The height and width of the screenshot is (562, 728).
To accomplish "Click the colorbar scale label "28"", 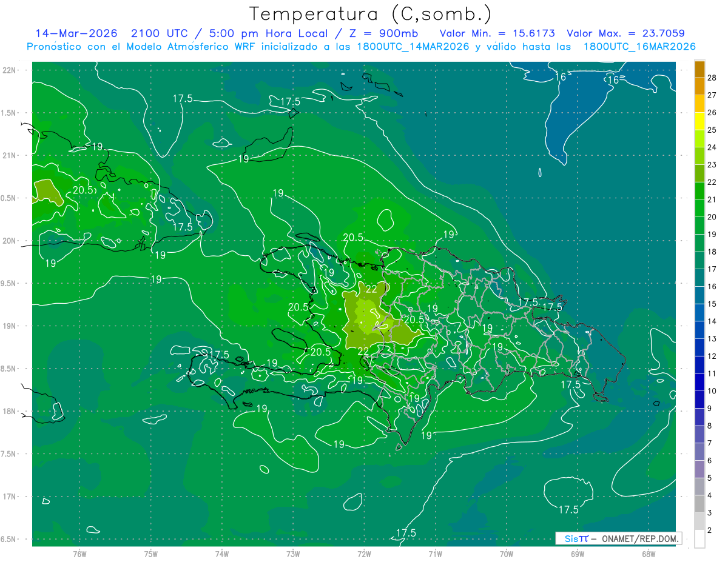I will click(x=712, y=78).
